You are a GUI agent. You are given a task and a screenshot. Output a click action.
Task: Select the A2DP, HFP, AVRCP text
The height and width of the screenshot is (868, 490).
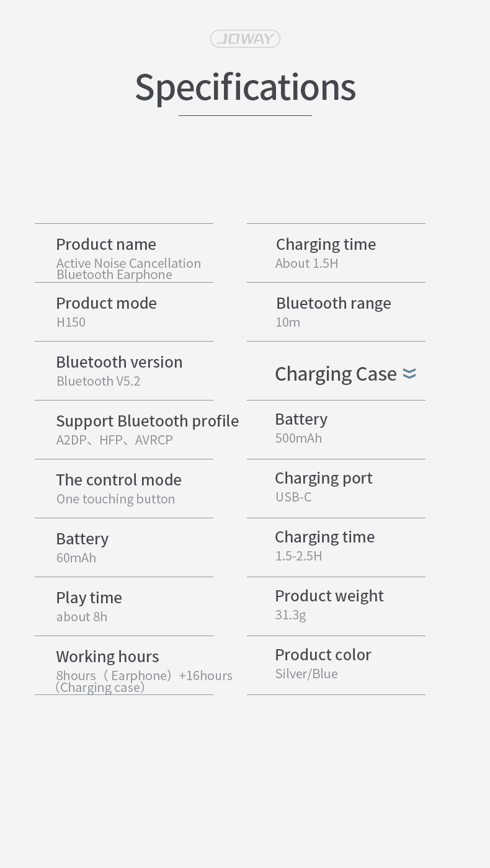pyautogui.click(x=115, y=440)
